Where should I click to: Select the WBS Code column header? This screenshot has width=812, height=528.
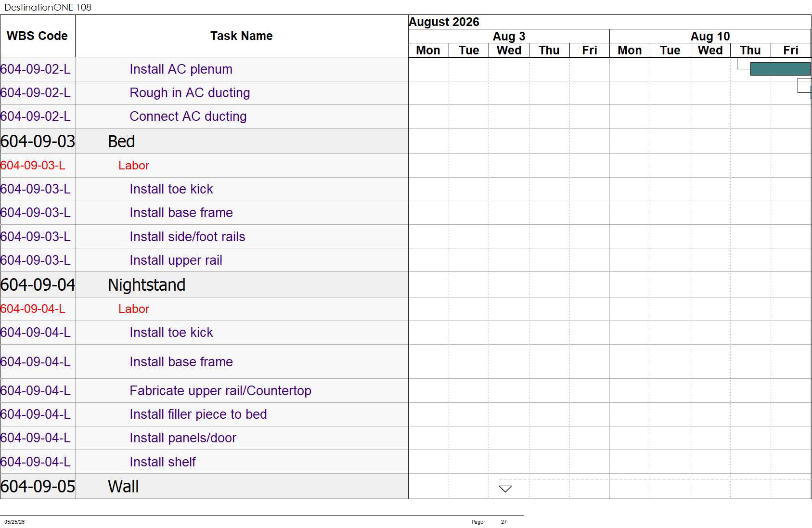38,36
